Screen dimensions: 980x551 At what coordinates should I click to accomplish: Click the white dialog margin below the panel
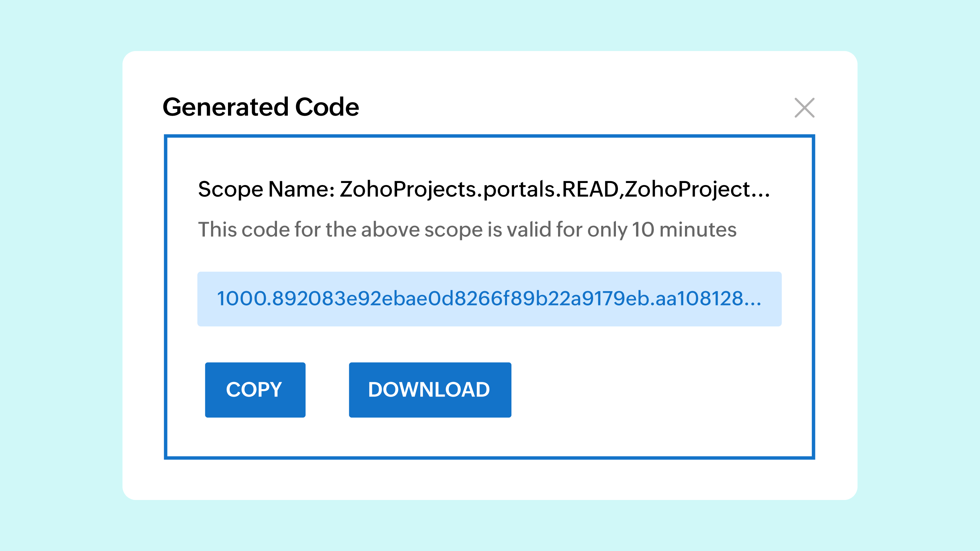tap(489, 479)
